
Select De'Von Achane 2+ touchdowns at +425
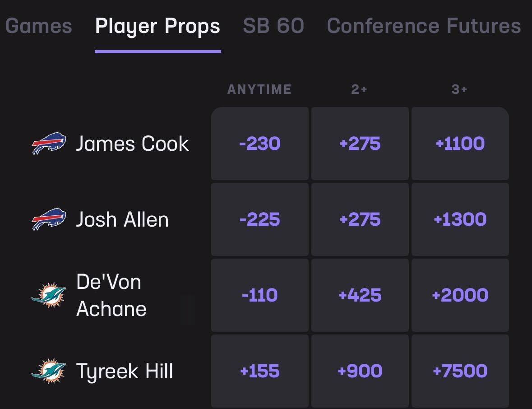360,295
